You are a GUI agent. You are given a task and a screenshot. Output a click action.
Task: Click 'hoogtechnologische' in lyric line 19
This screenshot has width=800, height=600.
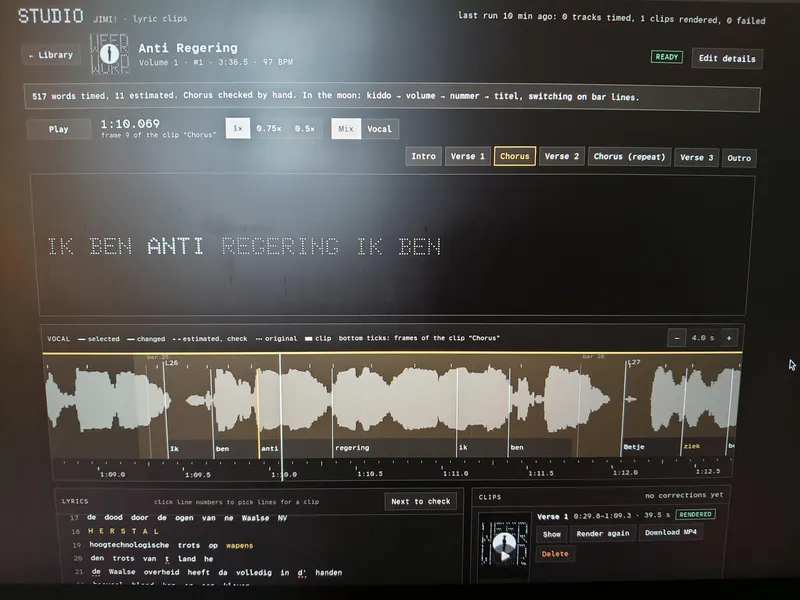click(x=129, y=545)
